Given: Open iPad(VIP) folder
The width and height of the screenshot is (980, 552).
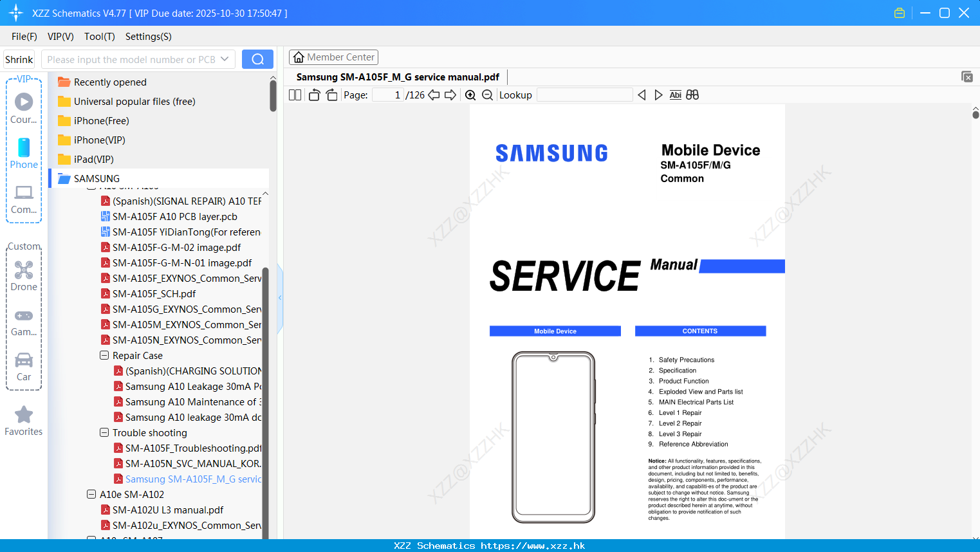Looking at the screenshot, I should pyautogui.click(x=94, y=159).
